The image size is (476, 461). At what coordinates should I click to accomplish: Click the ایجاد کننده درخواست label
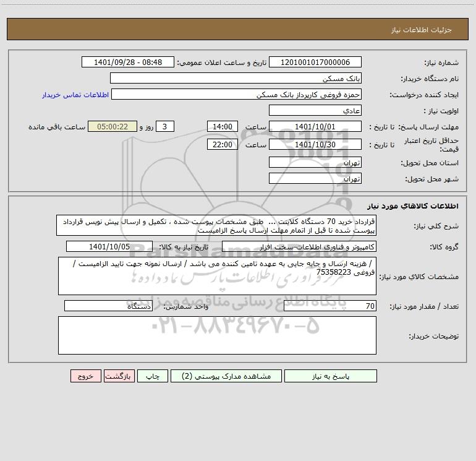[x=424, y=95]
